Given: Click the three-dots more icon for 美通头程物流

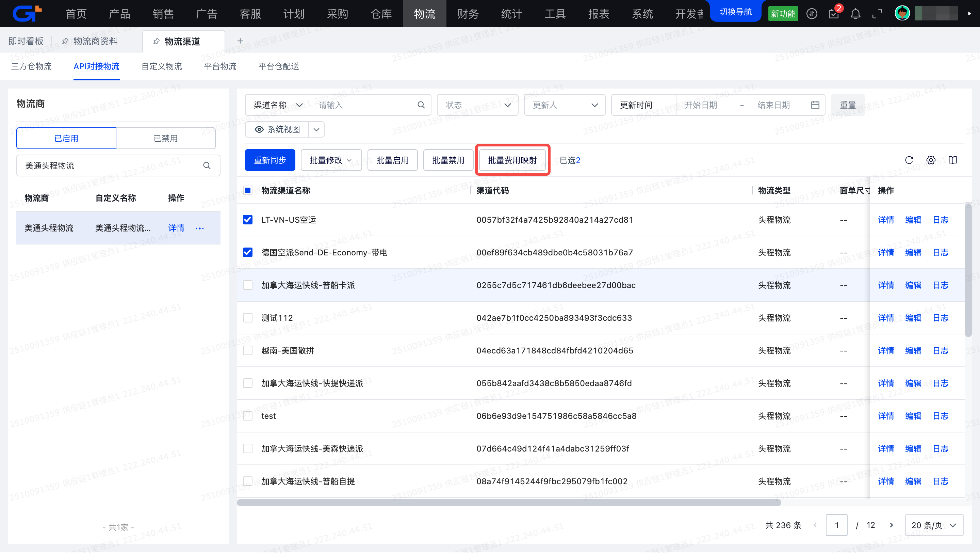Looking at the screenshot, I should [x=200, y=228].
